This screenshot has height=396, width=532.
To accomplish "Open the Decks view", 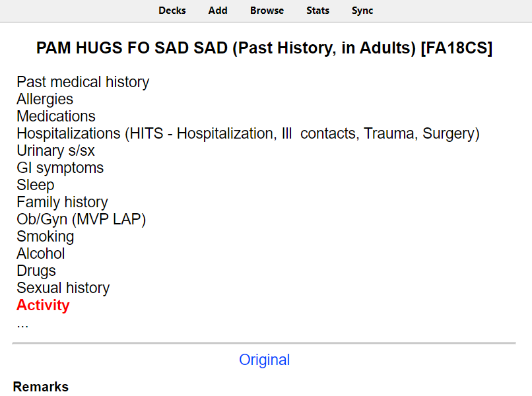I will point(172,11).
